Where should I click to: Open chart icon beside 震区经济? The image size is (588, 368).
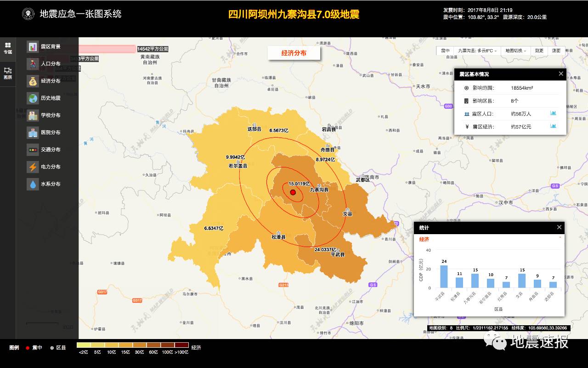[553, 126]
